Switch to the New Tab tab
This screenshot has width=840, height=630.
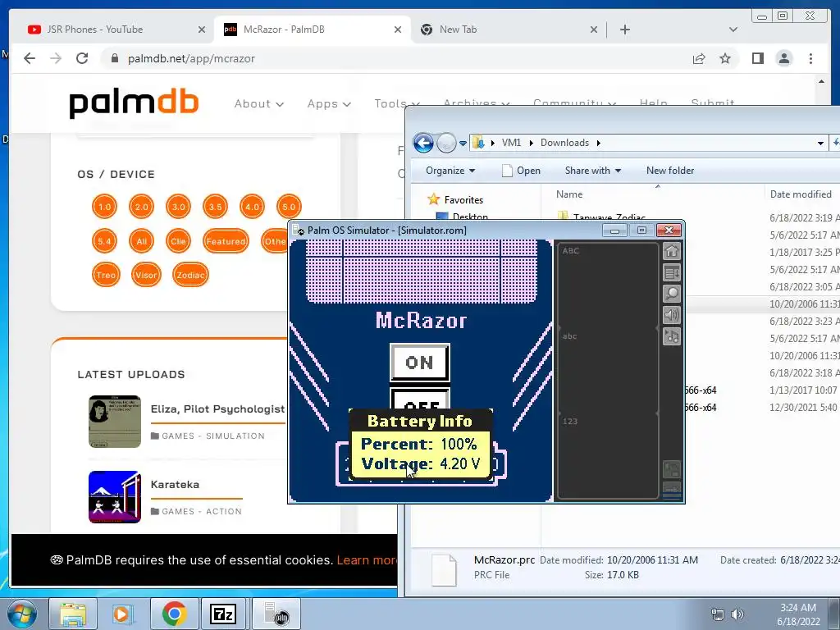coord(503,30)
